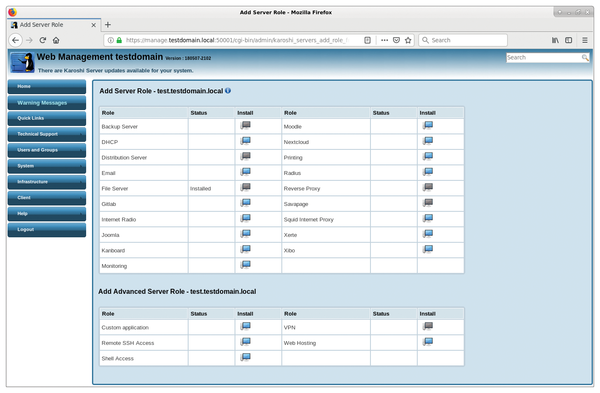Install the Radius role
600x393 pixels.
pos(428,172)
